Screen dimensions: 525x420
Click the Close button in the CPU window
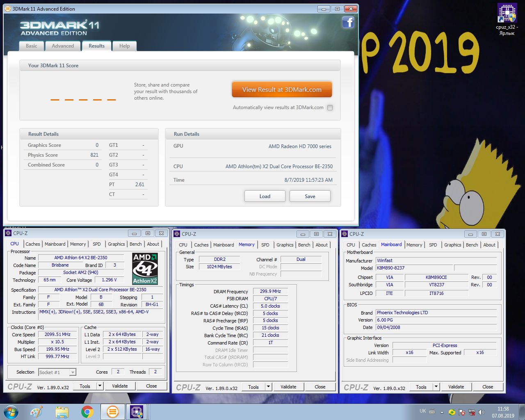click(151, 386)
